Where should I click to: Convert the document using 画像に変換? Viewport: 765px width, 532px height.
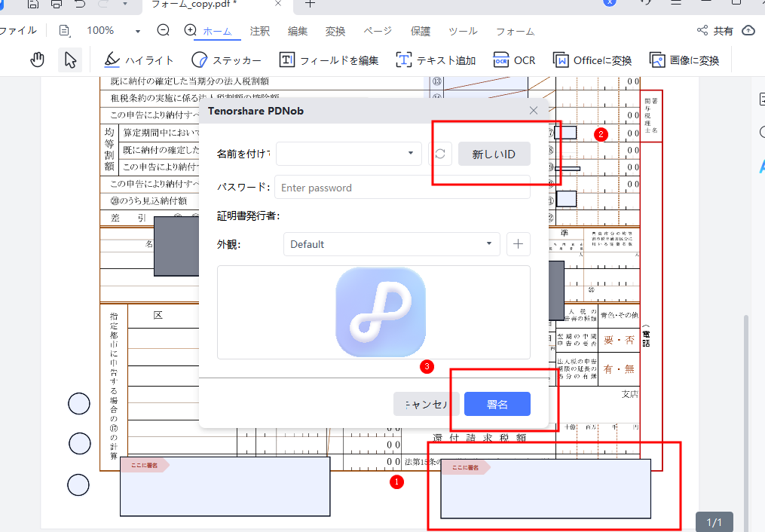coord(683,60)
